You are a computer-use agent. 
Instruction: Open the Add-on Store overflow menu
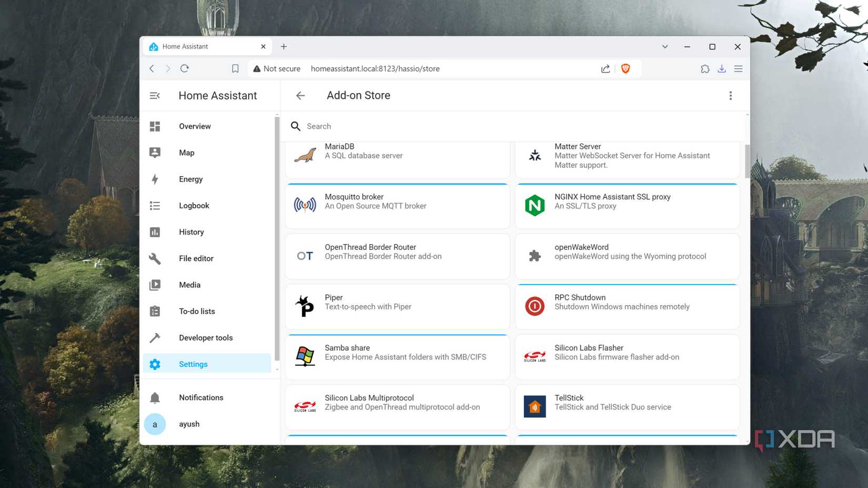pyautogui.click(x=731, y=95)
